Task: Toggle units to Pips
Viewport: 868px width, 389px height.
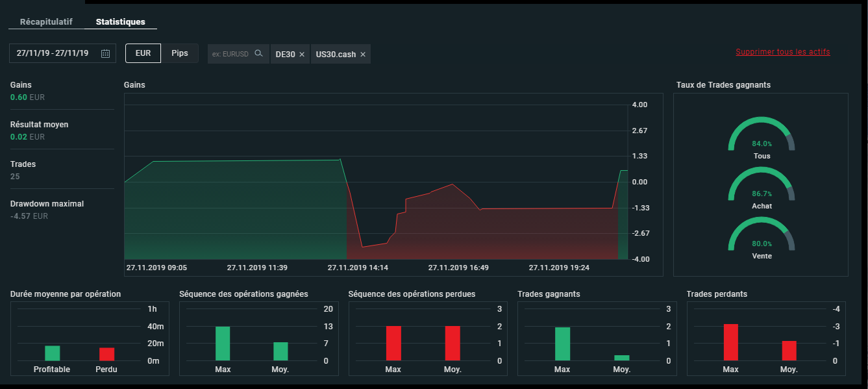Action: [180, 54]
